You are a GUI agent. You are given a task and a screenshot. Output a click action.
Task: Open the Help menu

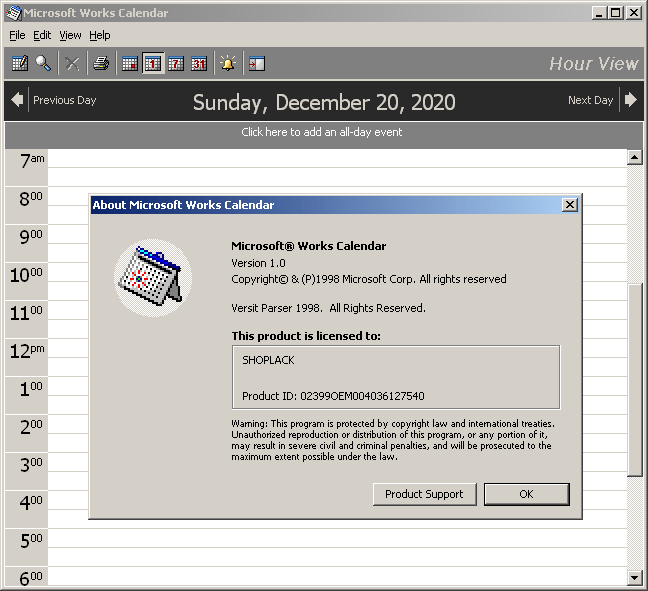(x=100, y=36)
